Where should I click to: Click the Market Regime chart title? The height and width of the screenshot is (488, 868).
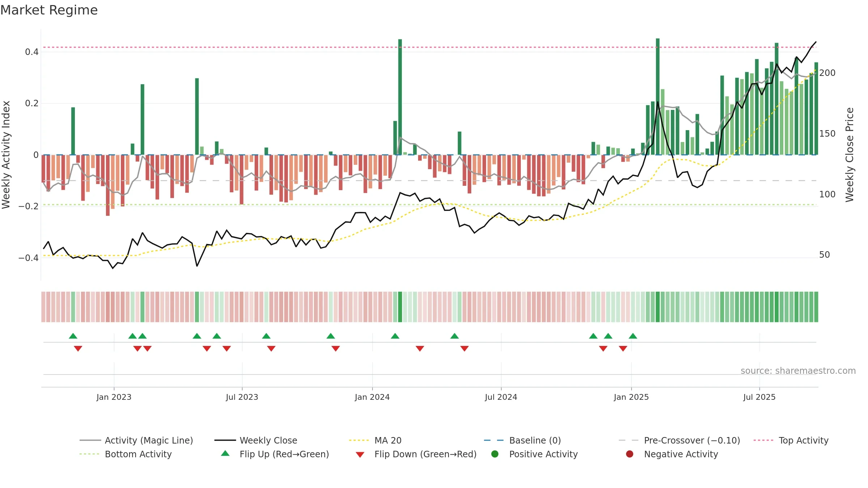coord(49,10)
